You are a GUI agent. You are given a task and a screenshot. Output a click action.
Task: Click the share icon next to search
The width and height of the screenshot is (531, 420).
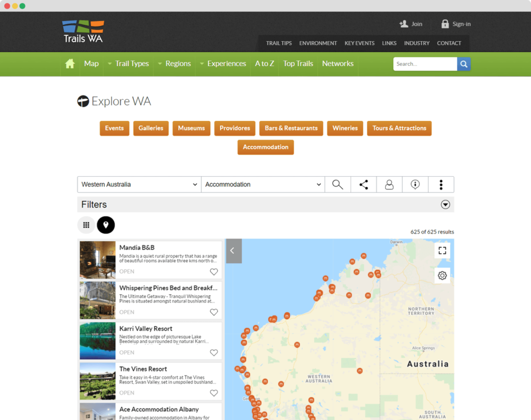tap(363, 184)
